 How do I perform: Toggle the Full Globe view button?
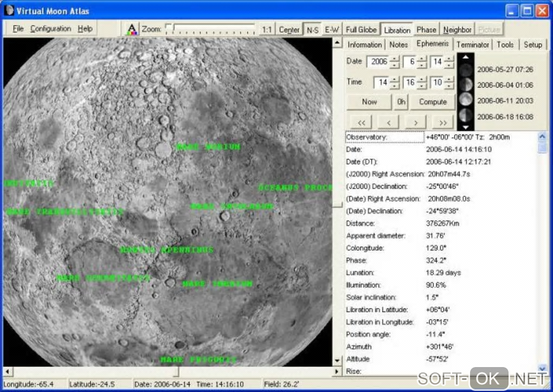tap(361, 30)
